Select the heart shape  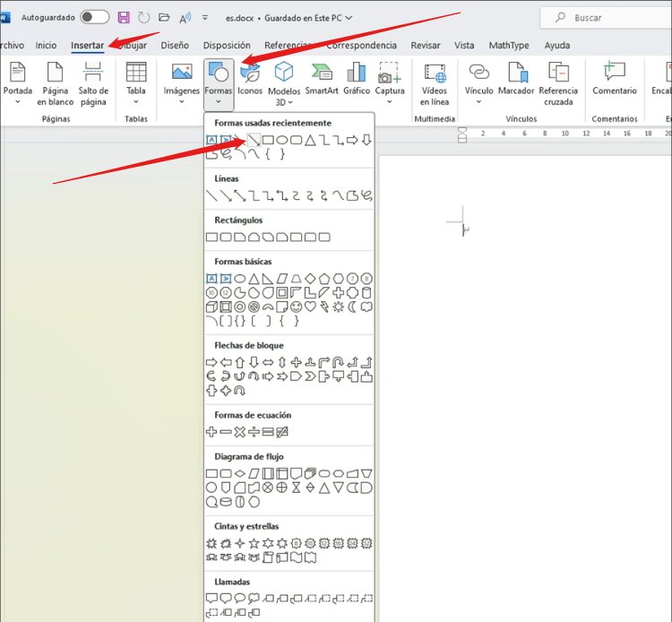[310, 307]
